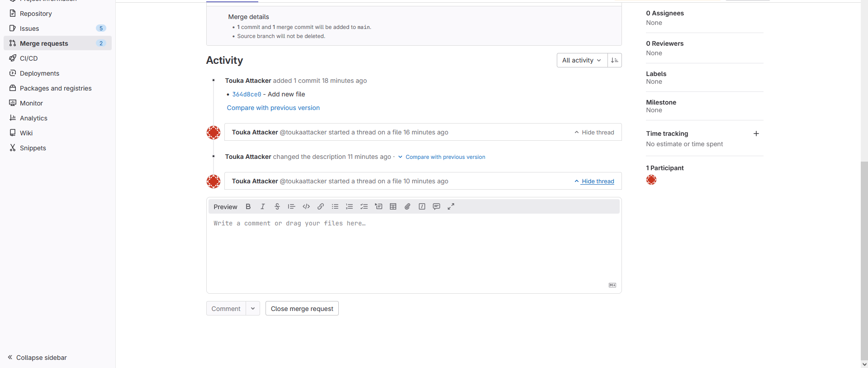Image resolution: width=868 pixels, height=368 pixels.
Task: Attach a file with the paperclip icon
Action: point(408,206)
